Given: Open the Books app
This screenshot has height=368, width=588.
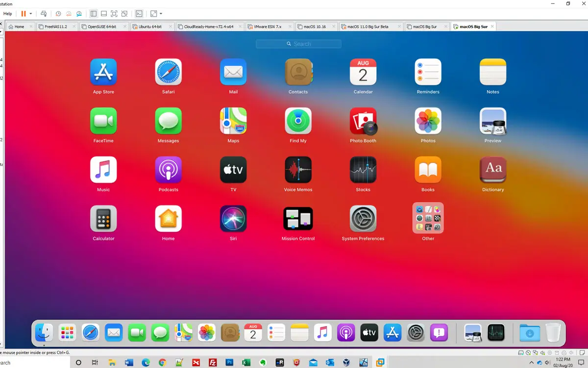Looking at the screenshot, I should (428, 170).
